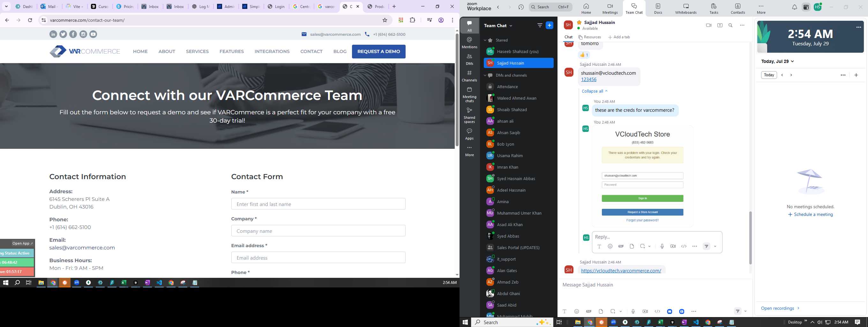Add new calendar event plus icon
Screen dimensions: 868x327
tap(856, 75)
